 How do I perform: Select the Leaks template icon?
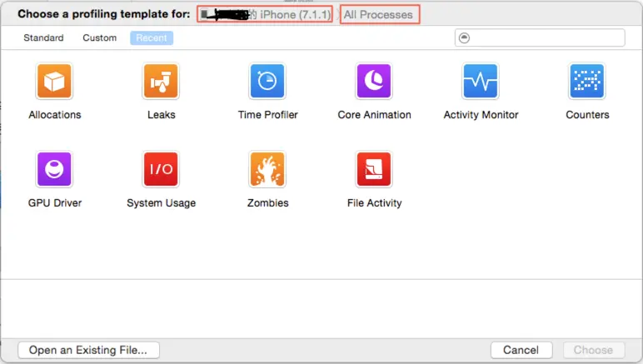click(161, 81)
